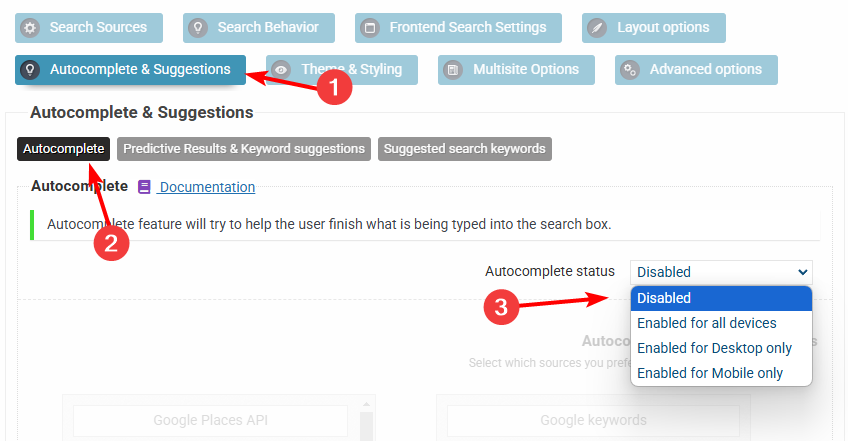Open the Documentation link
This screenshot has width=848, height=441.
(x=207, y=187)
